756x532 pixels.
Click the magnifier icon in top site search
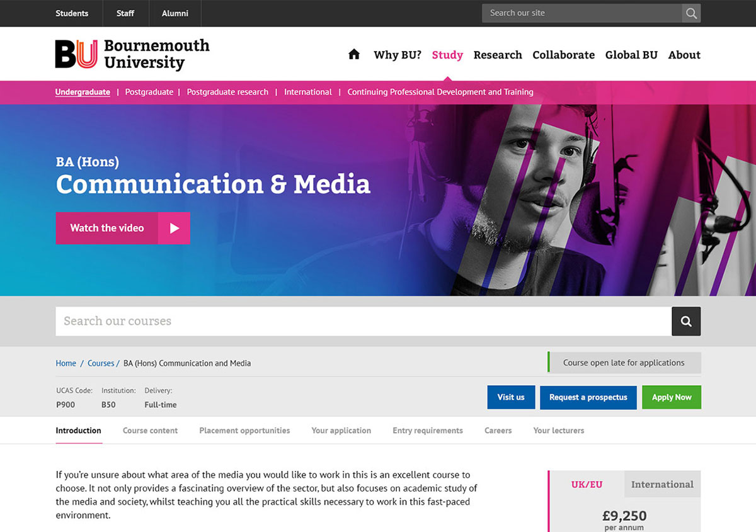click(x=691, y=13)
